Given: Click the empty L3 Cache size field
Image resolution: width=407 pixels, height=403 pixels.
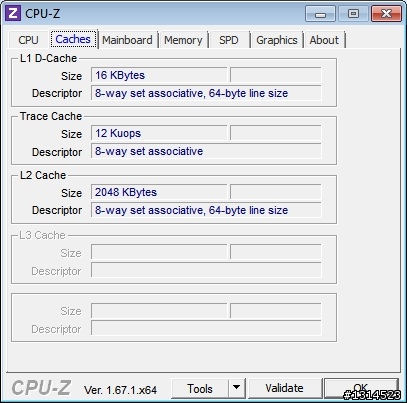Looking at the screenshot, I should pyautogui.click(x=159, y=252).
